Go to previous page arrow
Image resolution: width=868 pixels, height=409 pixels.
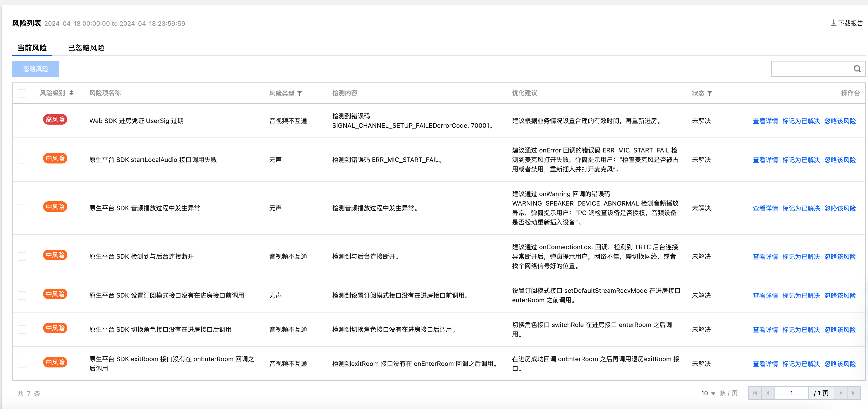point(768,393)
